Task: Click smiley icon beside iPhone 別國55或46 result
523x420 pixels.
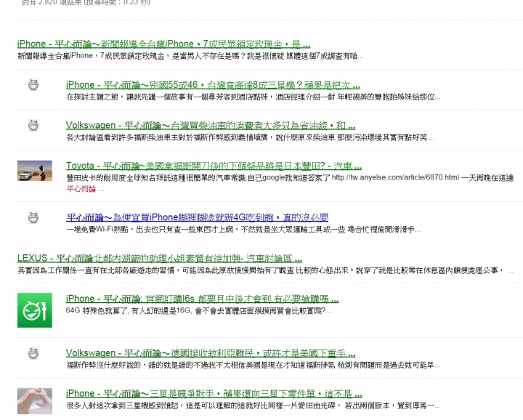Action: pyautogui.click(x=33, y=85)
